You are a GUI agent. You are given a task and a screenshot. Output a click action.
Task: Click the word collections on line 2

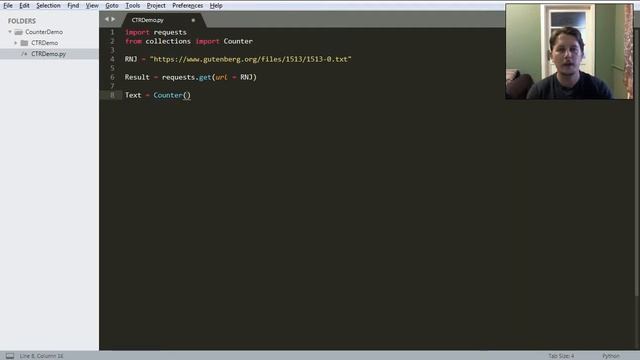[168, 41]
